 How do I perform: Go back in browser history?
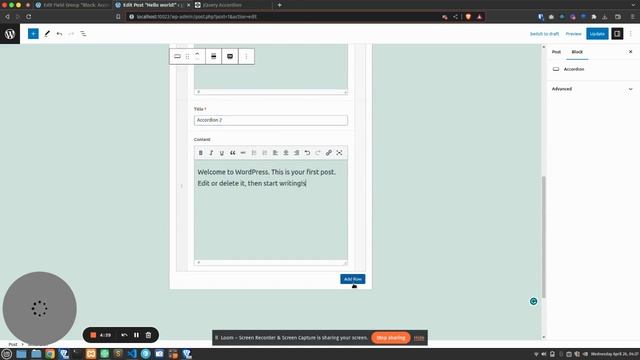7,17
